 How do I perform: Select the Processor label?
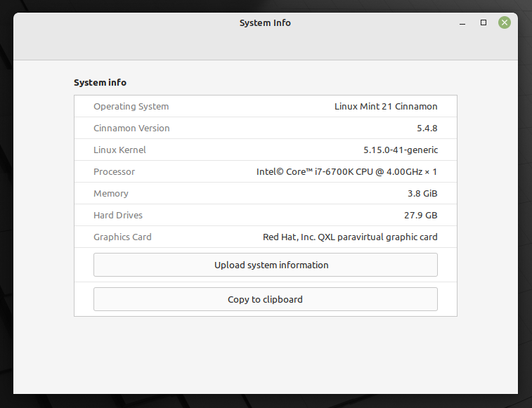(x=115, y=171)
